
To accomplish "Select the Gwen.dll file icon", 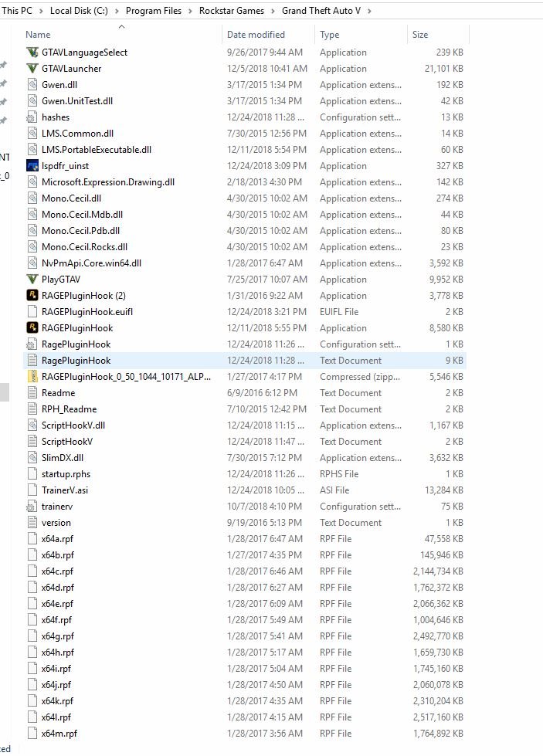I will point(32,85).
